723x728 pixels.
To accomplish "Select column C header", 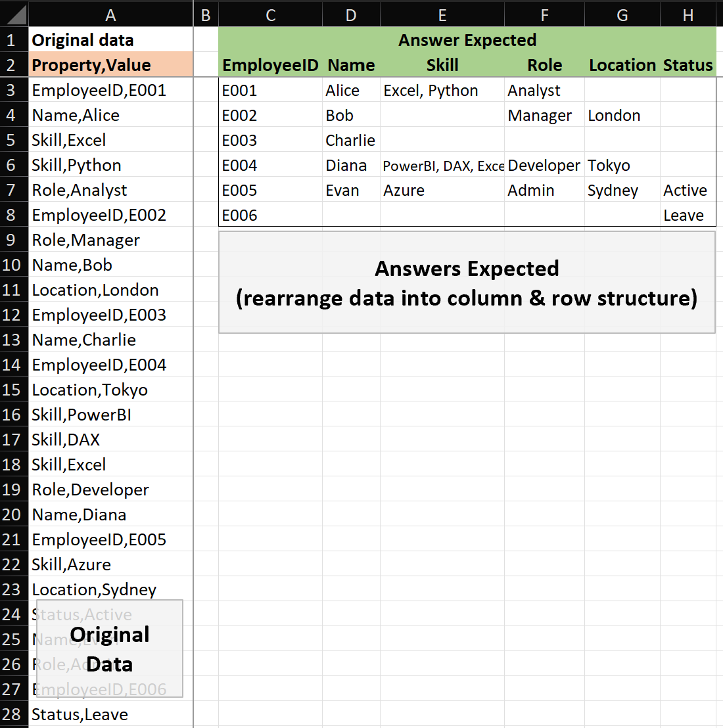I will coord(270,14).
